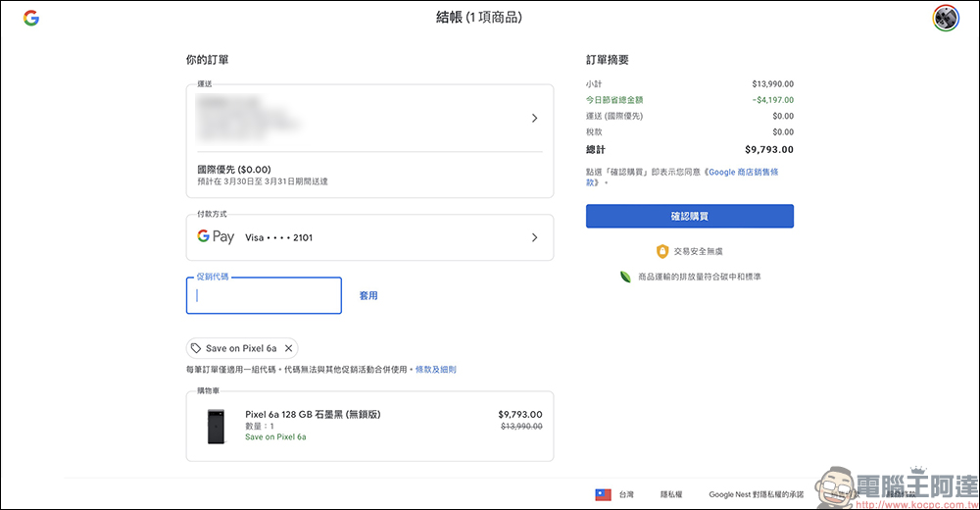Open the 隱私權 footer link
Screen dimensions: 980x510
[671, 494]
